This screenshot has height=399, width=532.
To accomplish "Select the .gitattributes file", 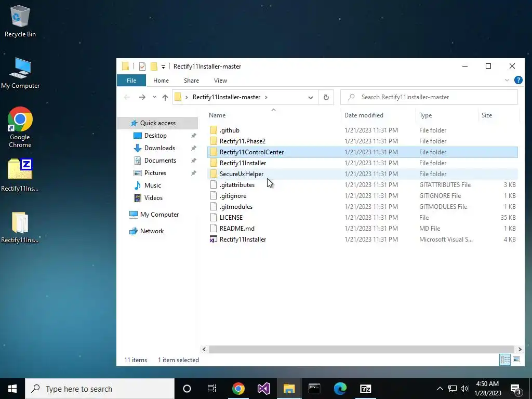I will (x=362, y=185).
